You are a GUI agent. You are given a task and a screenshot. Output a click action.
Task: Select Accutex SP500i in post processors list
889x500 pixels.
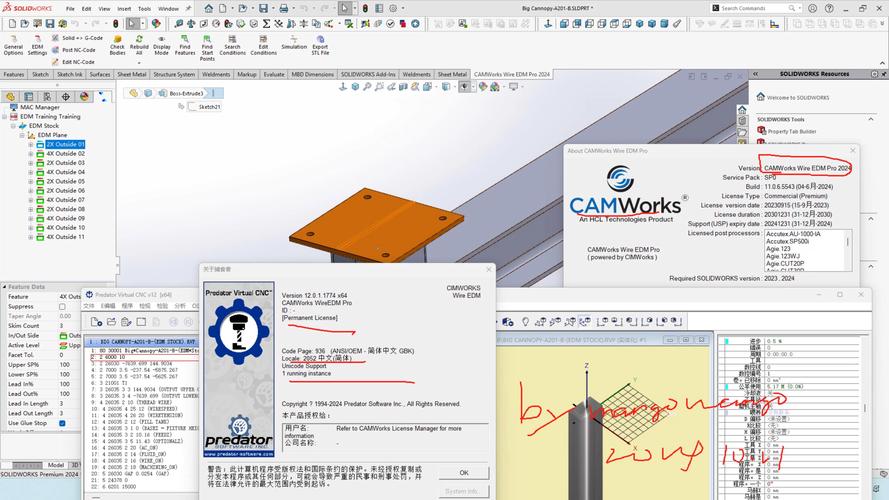[x=788, y=241]
